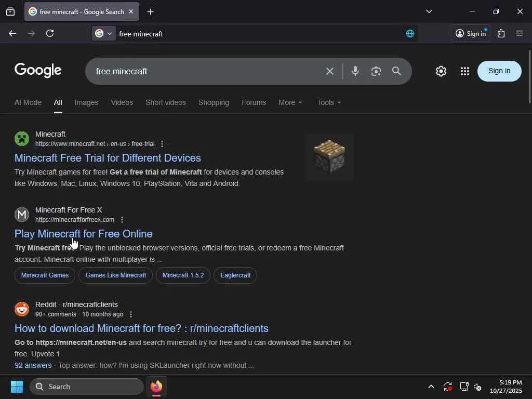Open the Firefox tab overview icon
Image resolution: width=532 pixels, height=399 pixels.
pyautogui.click(x=10, y=11)
